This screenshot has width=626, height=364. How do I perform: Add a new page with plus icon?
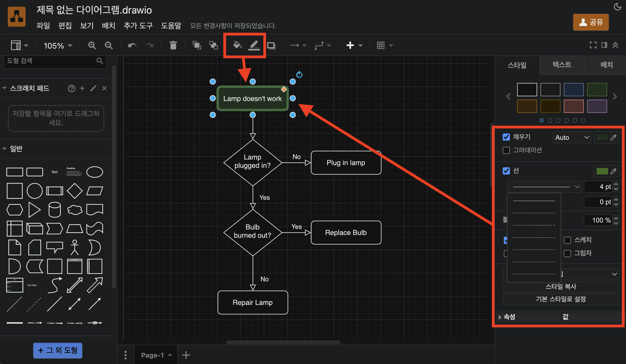pos(186,355)
